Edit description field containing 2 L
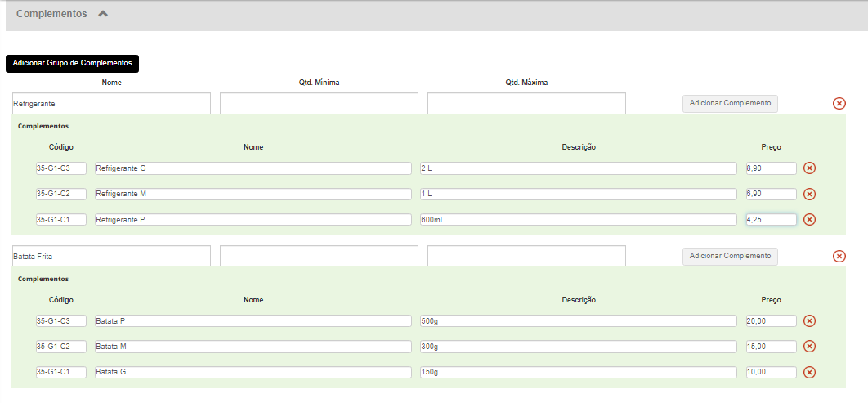The height and width of the screenshot is (403, 868). click(x=579, y=168)
